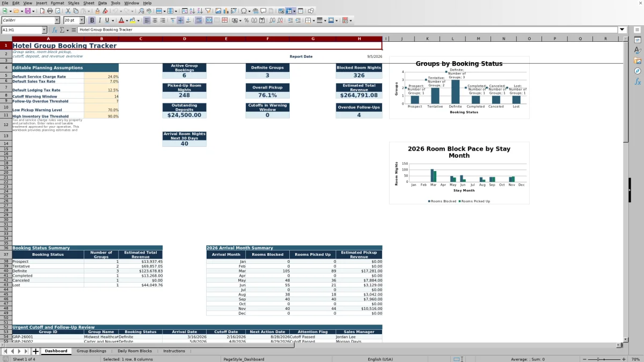Screen dimensions: 644x362
Task: Click the Font Color red A swatch
Action: coord(121,20)
